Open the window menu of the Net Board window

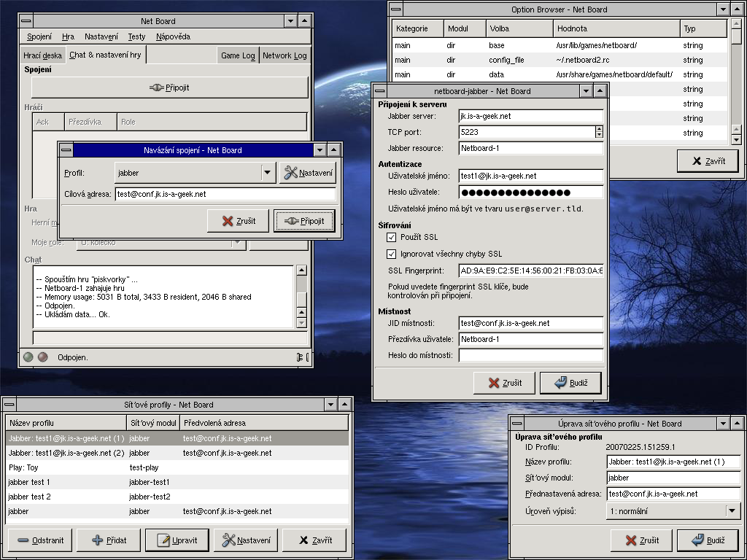coord(26,21)
